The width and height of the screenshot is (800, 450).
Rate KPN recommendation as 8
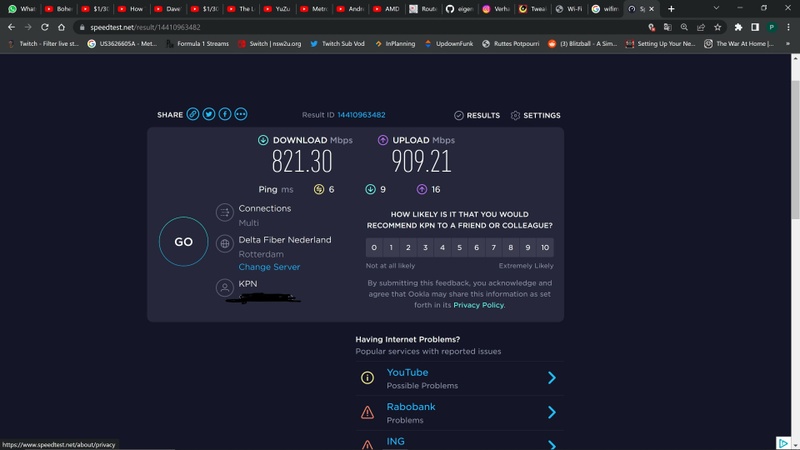click(511, 247)
